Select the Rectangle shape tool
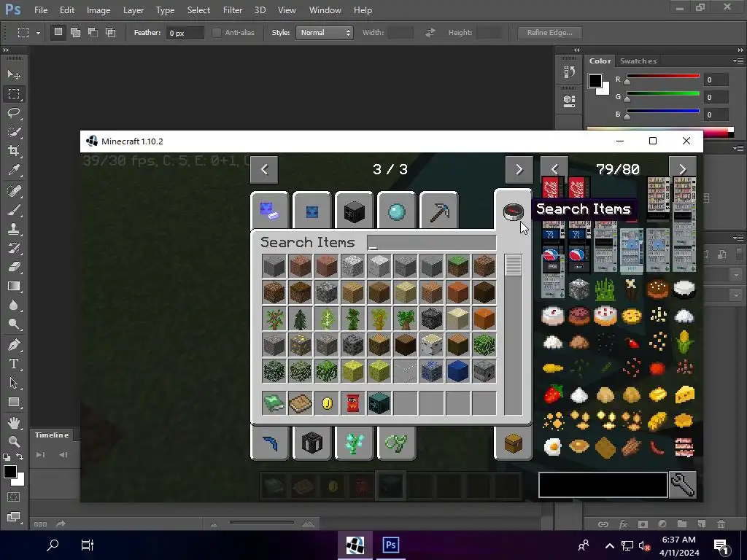This screenshot has width=747, height=560. click(14, 402)
